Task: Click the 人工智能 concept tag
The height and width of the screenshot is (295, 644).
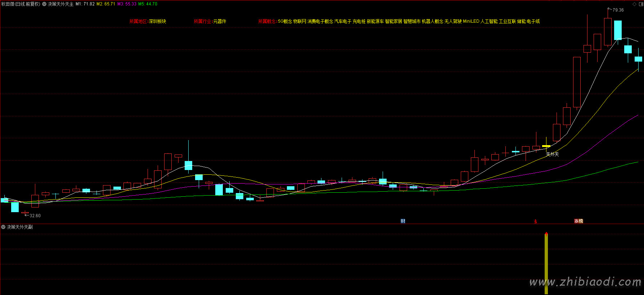Action: 489,22
